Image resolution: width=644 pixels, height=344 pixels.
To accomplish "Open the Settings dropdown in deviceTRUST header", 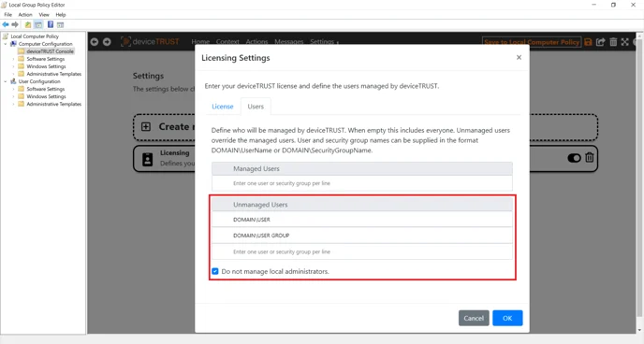I will point(324,42).
